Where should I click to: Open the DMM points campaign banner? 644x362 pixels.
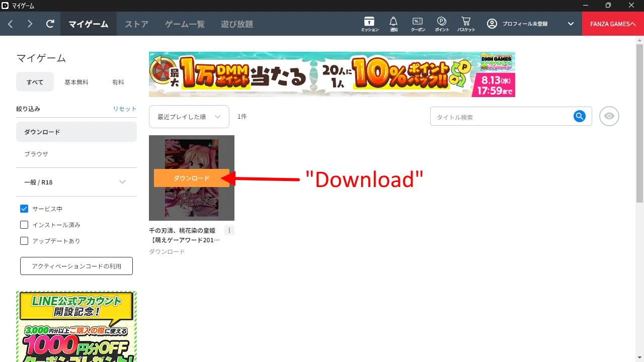(332, 74)
